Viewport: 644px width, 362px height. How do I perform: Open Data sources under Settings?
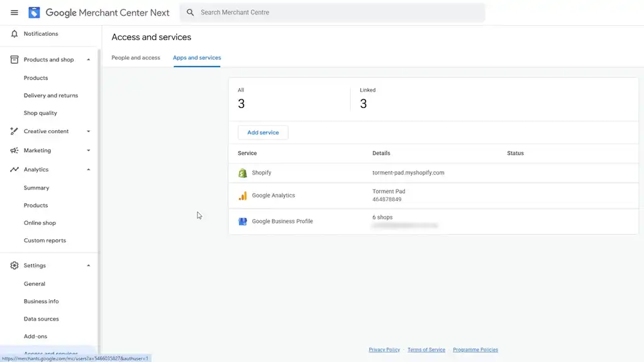42,319
